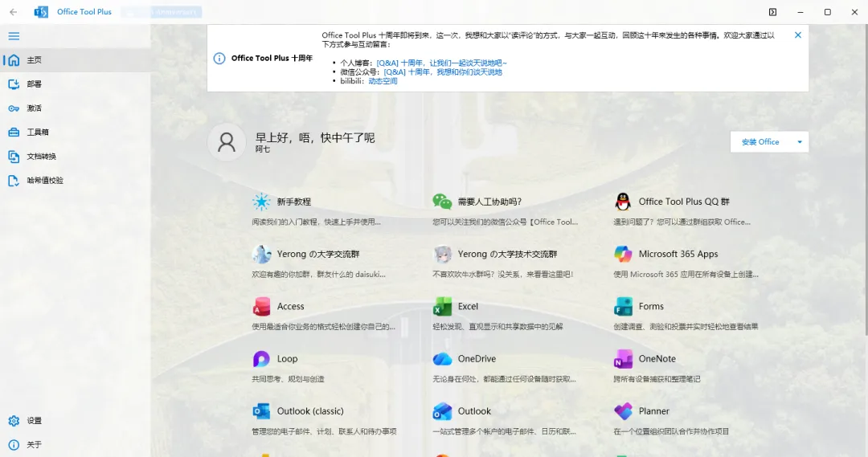
Task: Click the OneDrive description 无论身在何处
Action: (504, 379)
